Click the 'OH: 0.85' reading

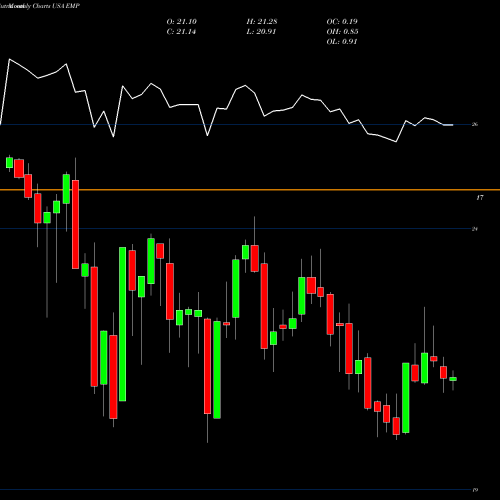click(342, 31)
